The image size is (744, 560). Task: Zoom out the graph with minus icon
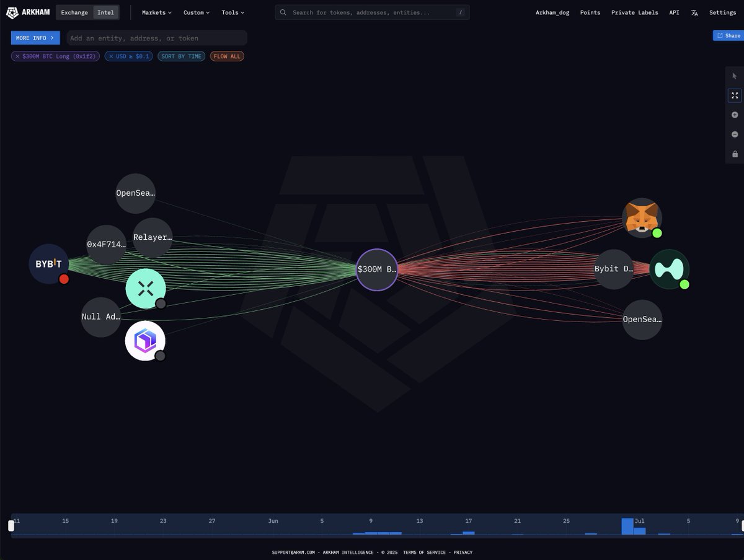click(x=735, y=134)
